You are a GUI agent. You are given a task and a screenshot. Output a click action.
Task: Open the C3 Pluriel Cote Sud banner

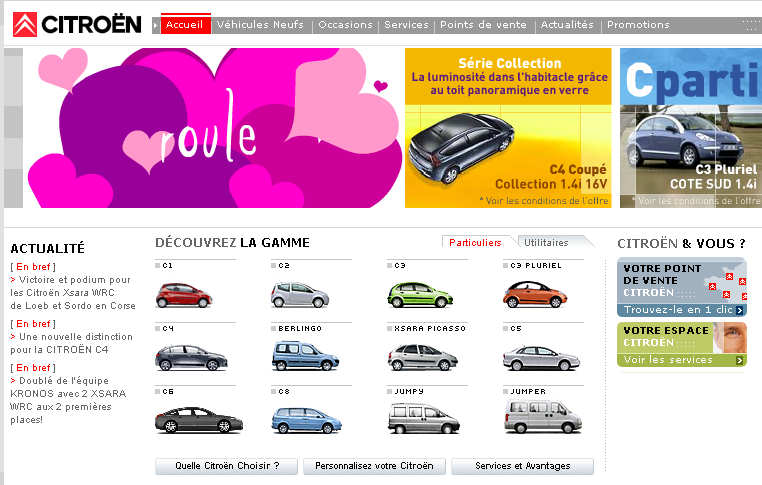coord(691,128)
